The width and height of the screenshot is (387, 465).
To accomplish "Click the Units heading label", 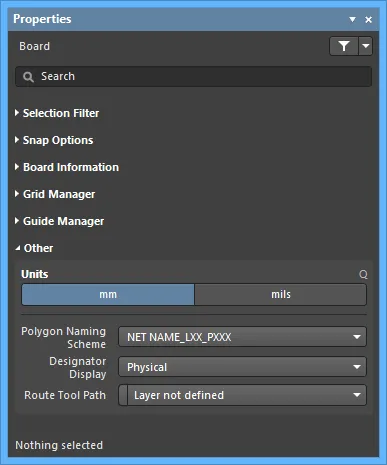I will click(35, 274).
